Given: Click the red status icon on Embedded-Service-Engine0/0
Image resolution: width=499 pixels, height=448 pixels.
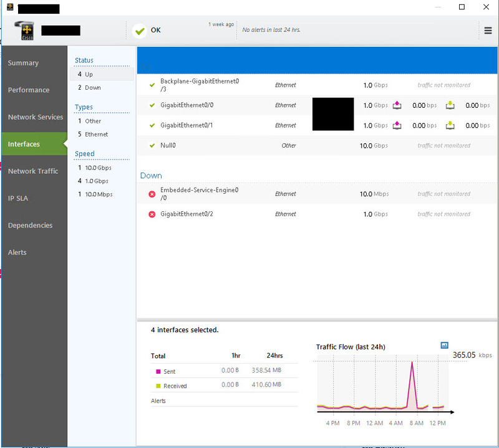Looking at the screenshot, I should pyautogui.click(x=152, y=194).
